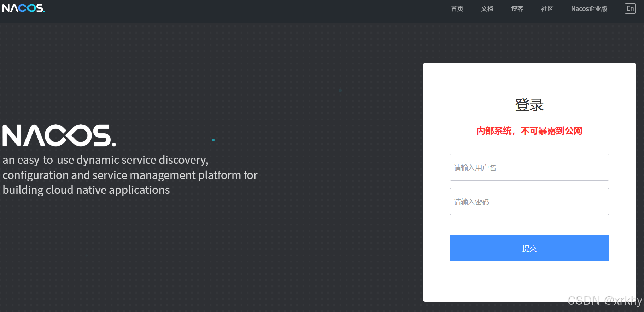Open the 首页 home menu item
644x312 pixels.
point(457,9)
